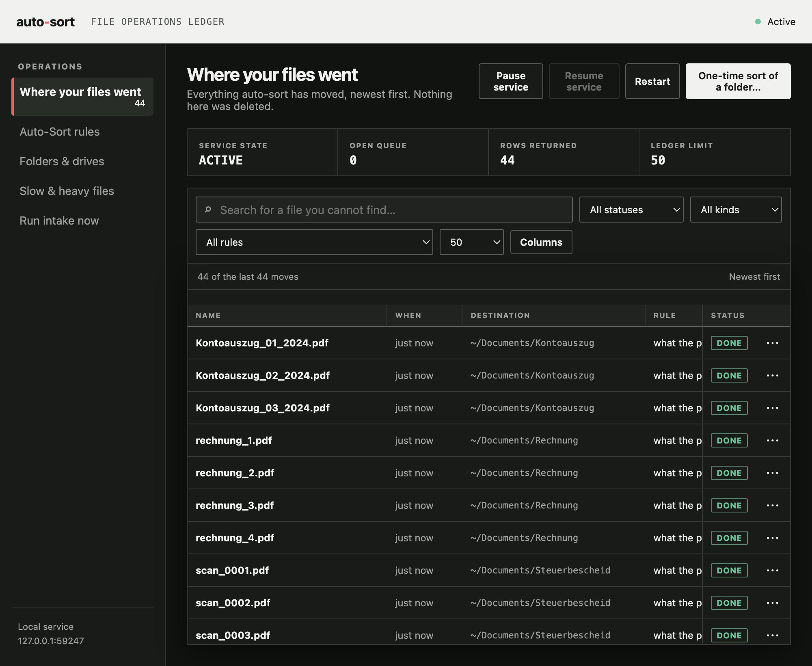Open actions menu for Kontoauszug_02_2024.pdf row
812x666 pixels.
point(772,376)
